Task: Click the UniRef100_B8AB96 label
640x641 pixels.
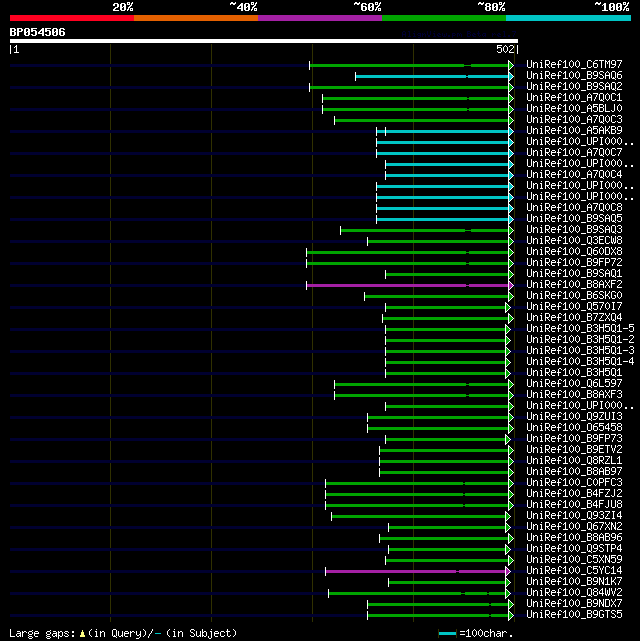Action: click(574, 538)
